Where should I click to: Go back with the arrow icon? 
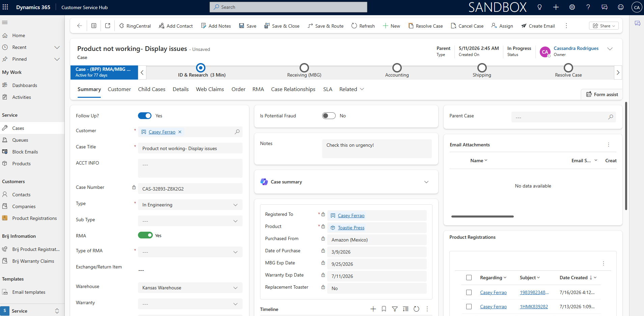(x=80, y=26)
